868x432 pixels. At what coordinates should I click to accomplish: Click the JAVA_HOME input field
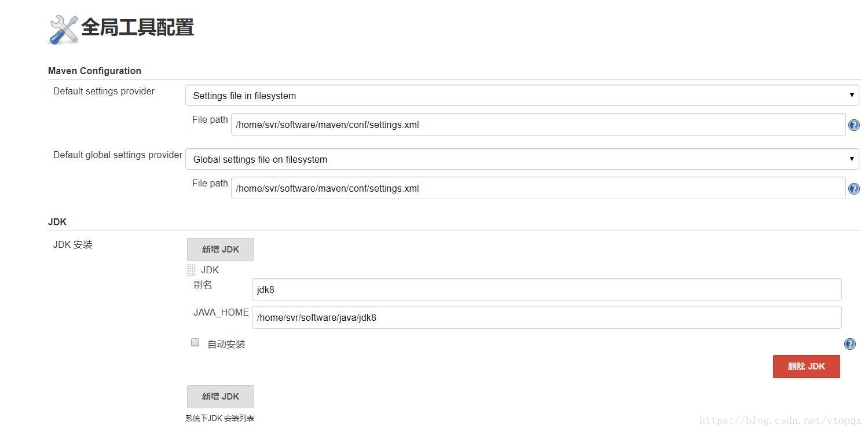pyautogui.click(x=546, y=317)
